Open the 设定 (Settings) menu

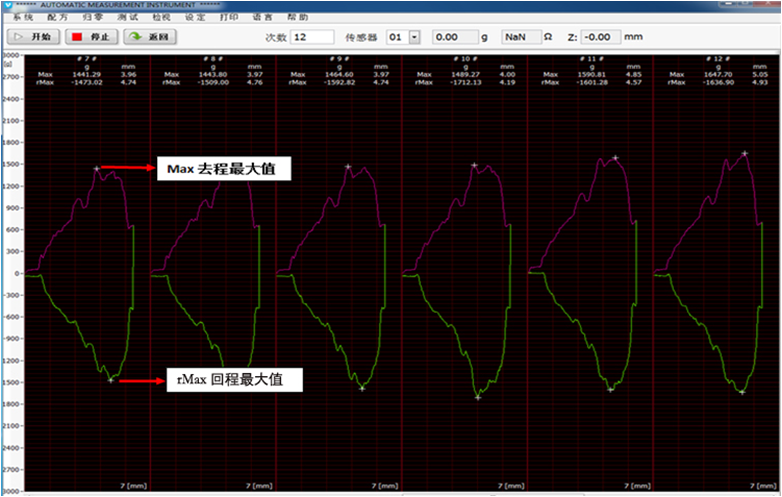tap(195, 17)
